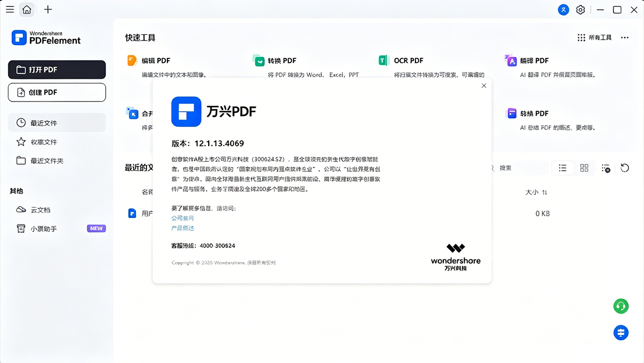
Task: Switch to list view of recent files
Action: coord(562,168)
